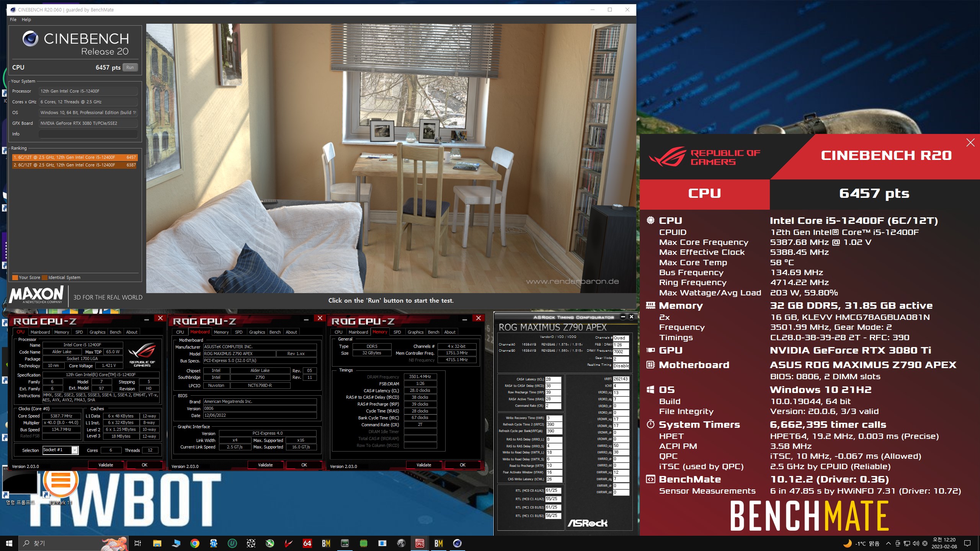Click the taskbar clock showing 12:20
Viewport: 980px width, 551px height.
944,543
